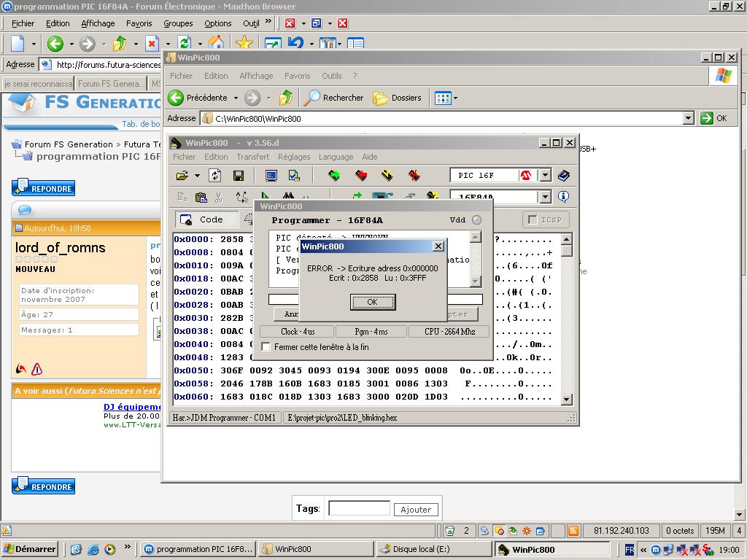Click the save file diskette icon in WinPic800
Screen dimensions: 747x560
pos(238,176)
